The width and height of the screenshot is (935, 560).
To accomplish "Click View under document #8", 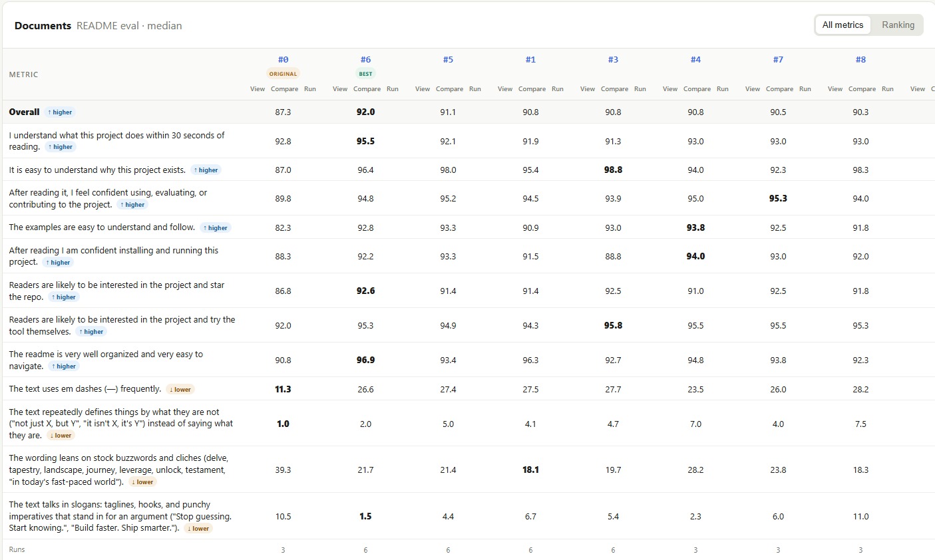I will tap(835, 89).
